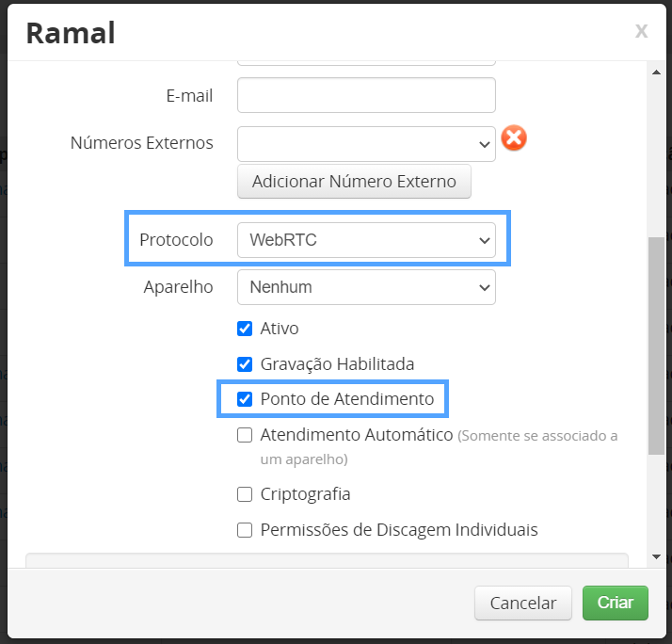Viewport: 672px width, 644px height.
Task: Click the Ponto de Atendimento label
Action: (x=347, y=399)
